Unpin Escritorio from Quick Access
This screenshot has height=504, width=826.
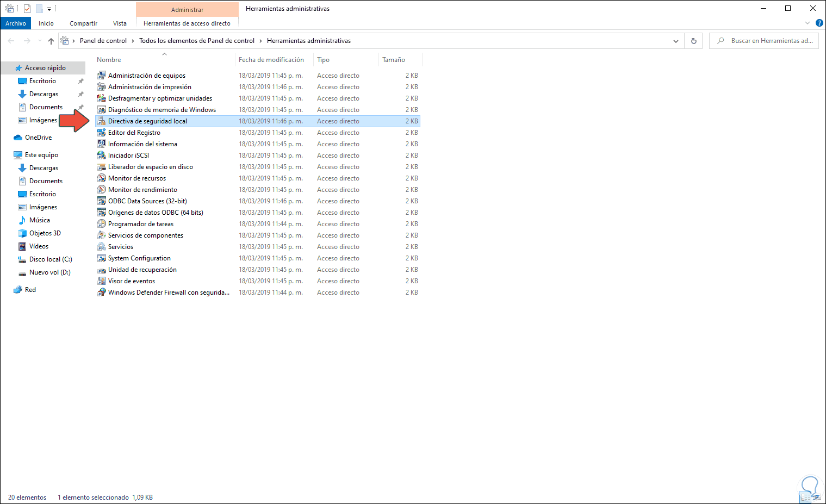tap(80, 80)
